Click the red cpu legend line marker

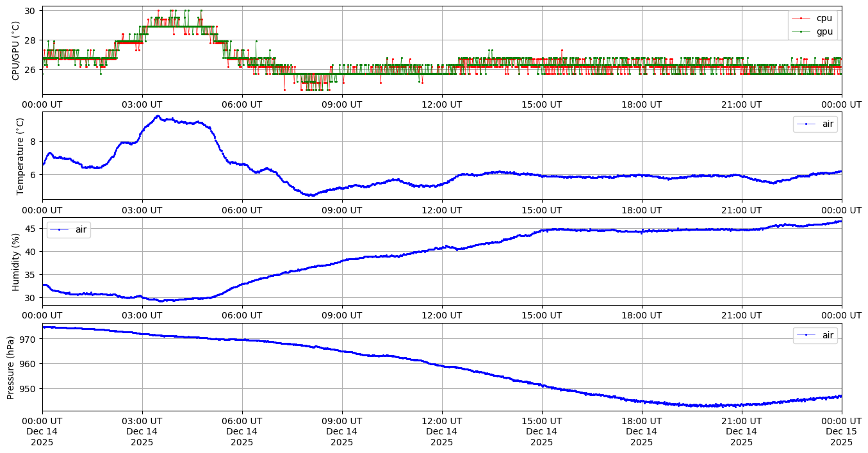tap(803, 19)
